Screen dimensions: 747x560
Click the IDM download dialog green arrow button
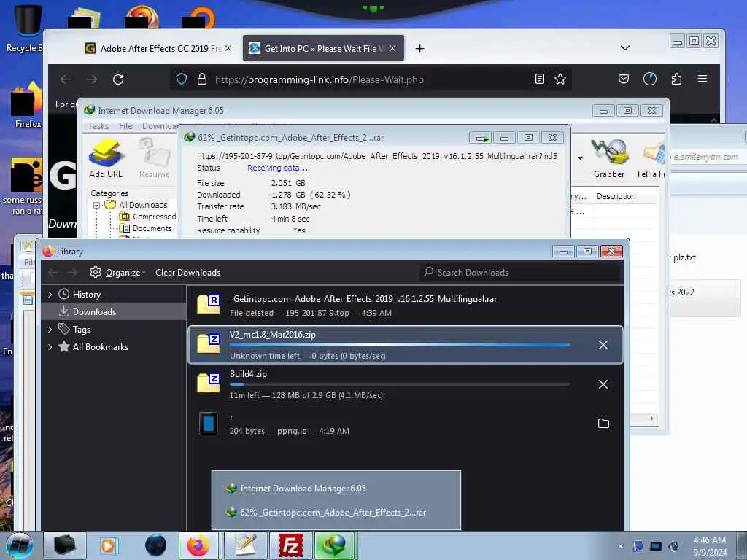(480, 138)
